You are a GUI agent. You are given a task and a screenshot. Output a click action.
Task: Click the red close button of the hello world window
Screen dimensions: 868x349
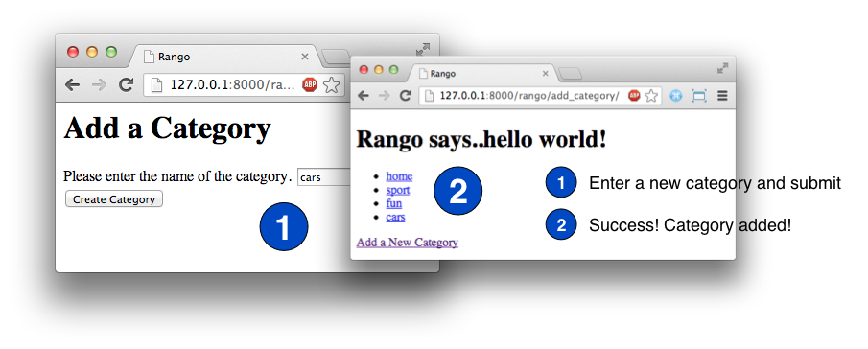pos(364,70)
